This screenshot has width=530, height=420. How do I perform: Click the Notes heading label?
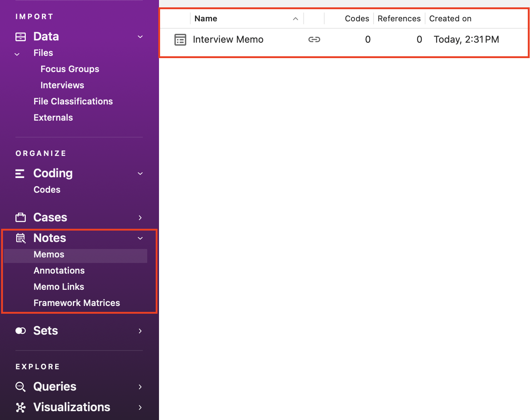(50, 238)
